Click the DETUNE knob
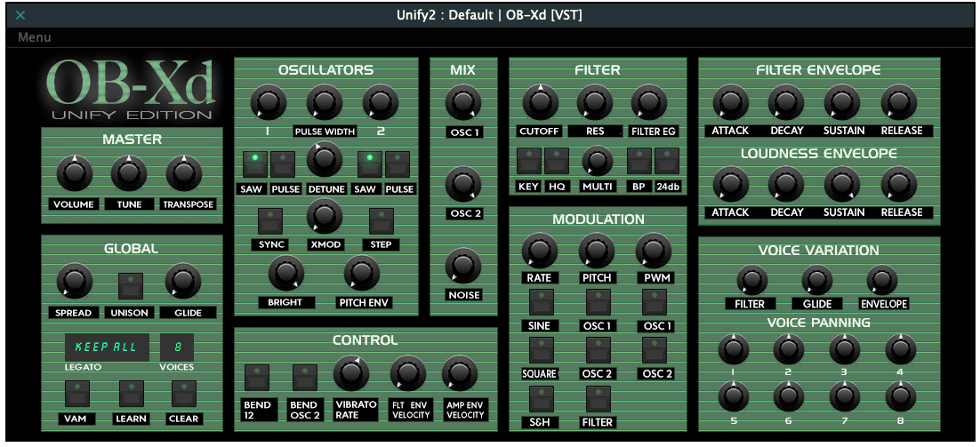 tap(325, 159)
